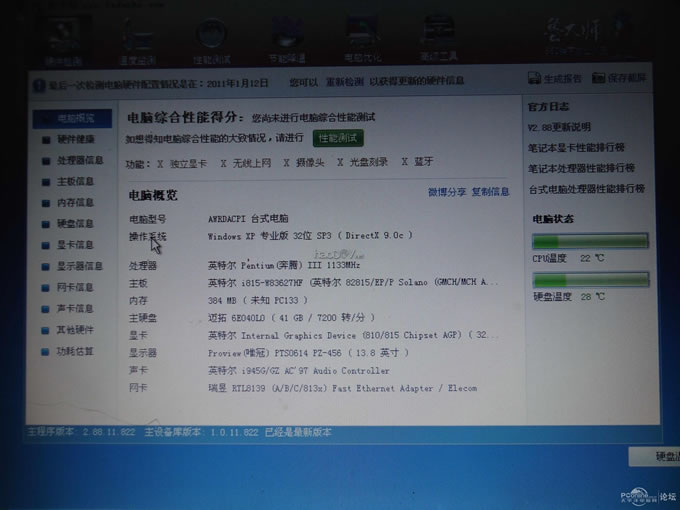Select 内存信息 in the sidebar
The image size is (680, 510).
click(68, 203)
